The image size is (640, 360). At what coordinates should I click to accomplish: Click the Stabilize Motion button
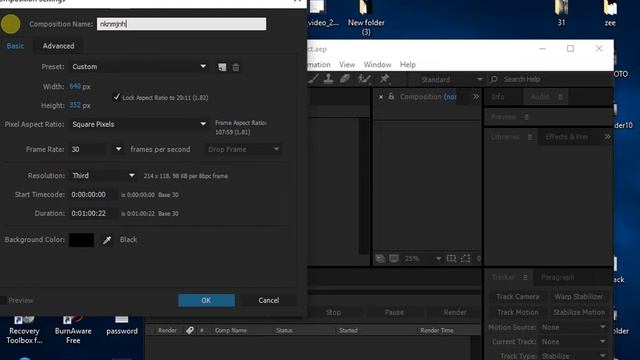pos(578,312)
